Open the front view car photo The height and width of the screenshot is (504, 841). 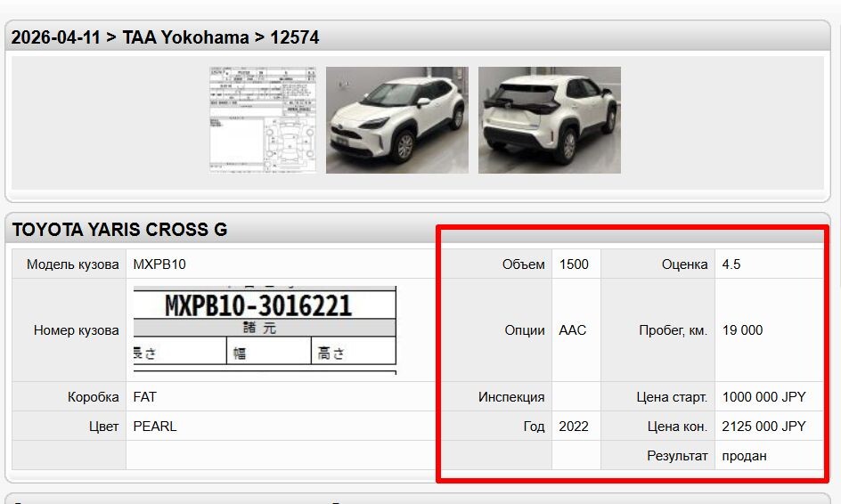[397, 120]
